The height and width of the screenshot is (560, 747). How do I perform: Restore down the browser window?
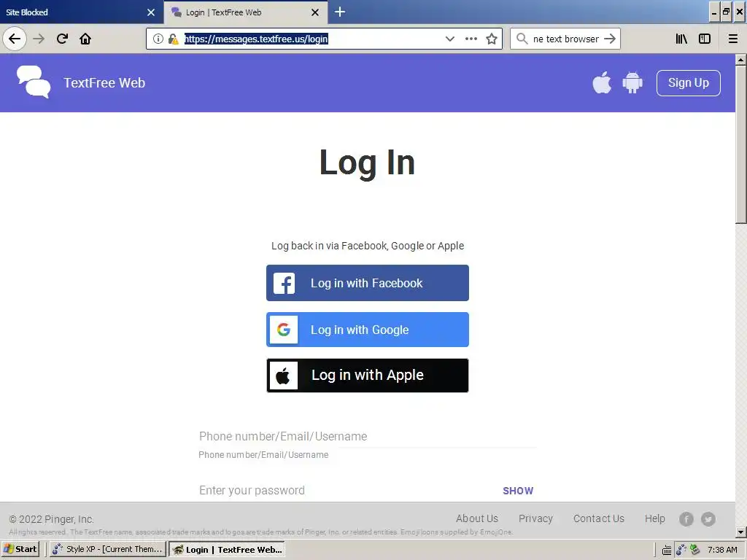coord(726,12)
